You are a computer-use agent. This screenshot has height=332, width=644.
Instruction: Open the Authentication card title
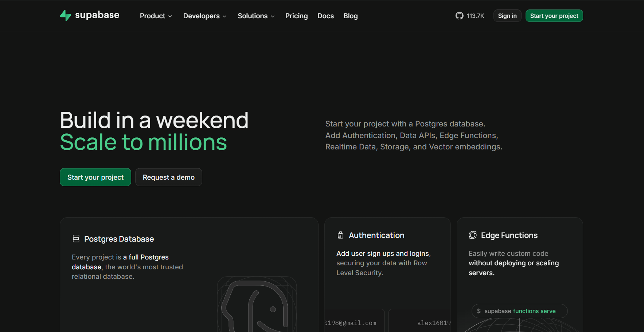tap(376, 235)
